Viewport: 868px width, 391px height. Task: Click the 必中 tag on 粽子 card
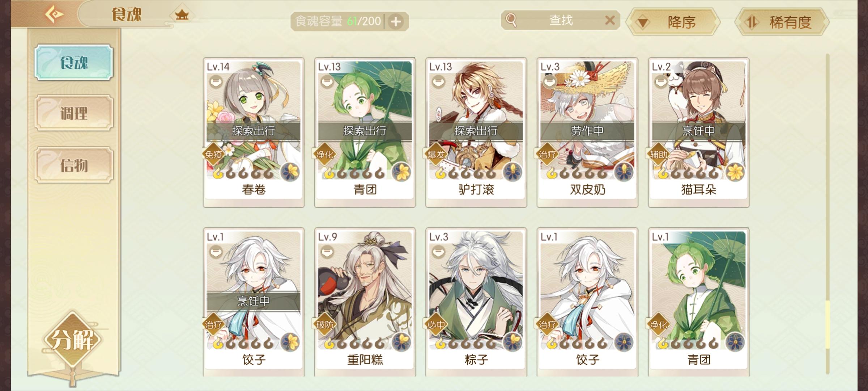click(x=436, y=324)
